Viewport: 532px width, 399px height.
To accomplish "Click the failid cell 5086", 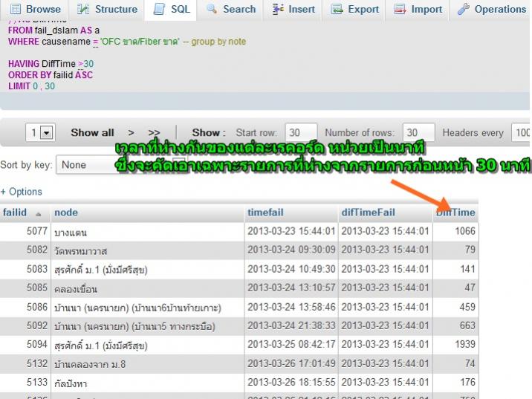I will pos(37,307).
